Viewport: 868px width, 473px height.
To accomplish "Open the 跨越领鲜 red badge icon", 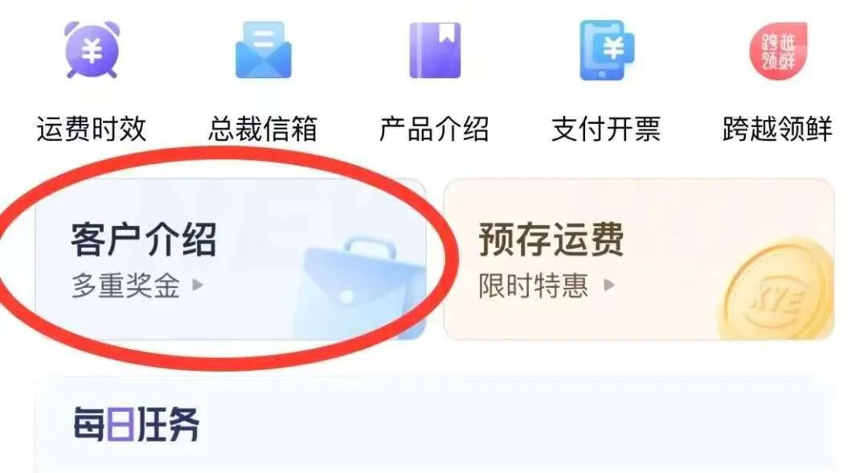I will [x=778, y=51].
